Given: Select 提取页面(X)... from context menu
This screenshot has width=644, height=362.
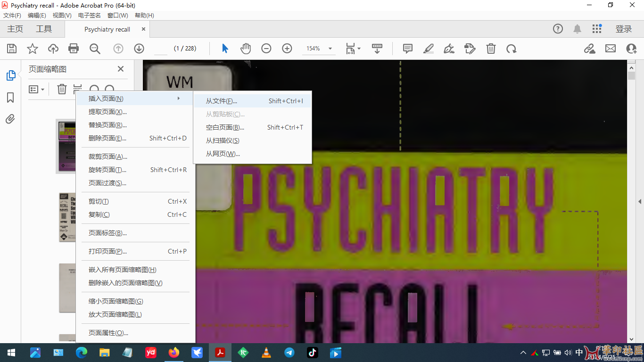Looking at the screenshot, I should [x=135, y=112].
